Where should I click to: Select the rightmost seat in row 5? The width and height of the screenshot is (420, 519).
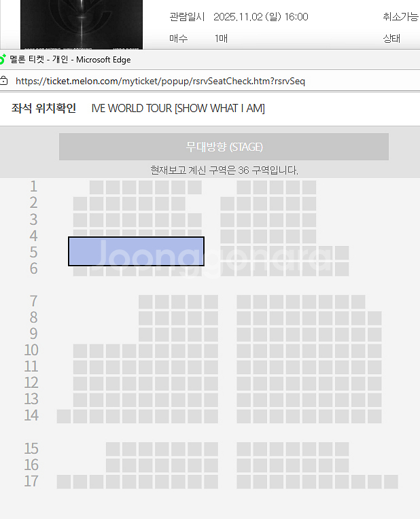[x=342, y=253]
